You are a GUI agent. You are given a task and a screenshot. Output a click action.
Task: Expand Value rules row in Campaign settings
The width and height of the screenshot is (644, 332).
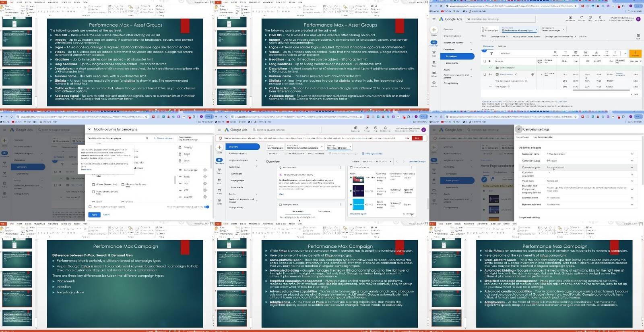coord(632,181)
